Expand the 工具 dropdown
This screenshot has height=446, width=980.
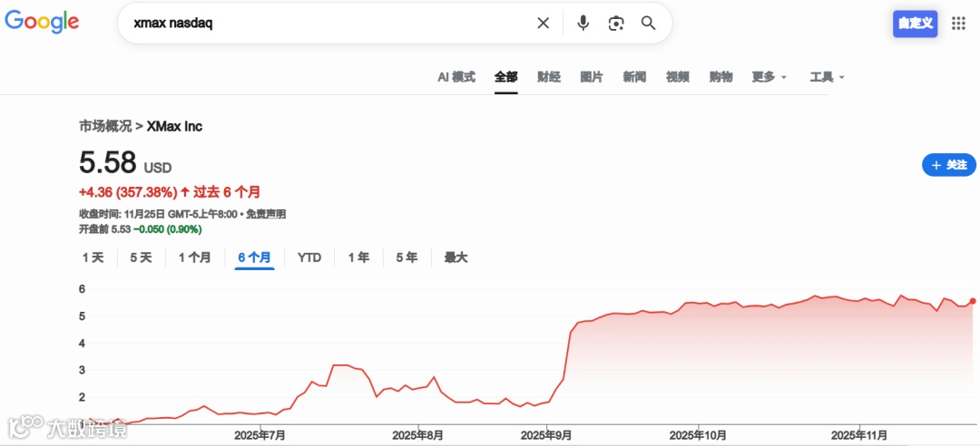827,77
